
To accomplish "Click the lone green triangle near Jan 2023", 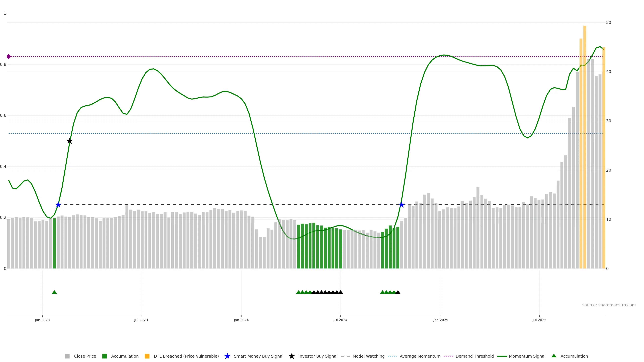I will pos(54,292).
